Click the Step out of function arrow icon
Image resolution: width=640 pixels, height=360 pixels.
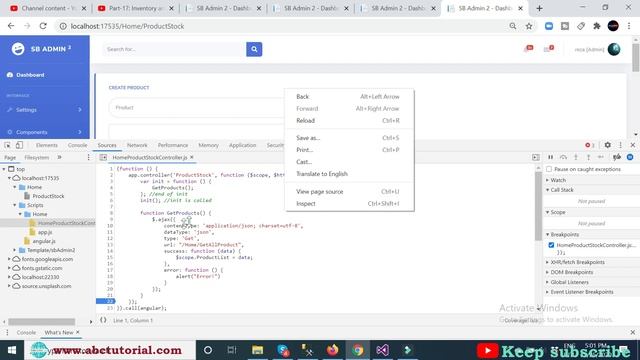(x=589, y=157)
